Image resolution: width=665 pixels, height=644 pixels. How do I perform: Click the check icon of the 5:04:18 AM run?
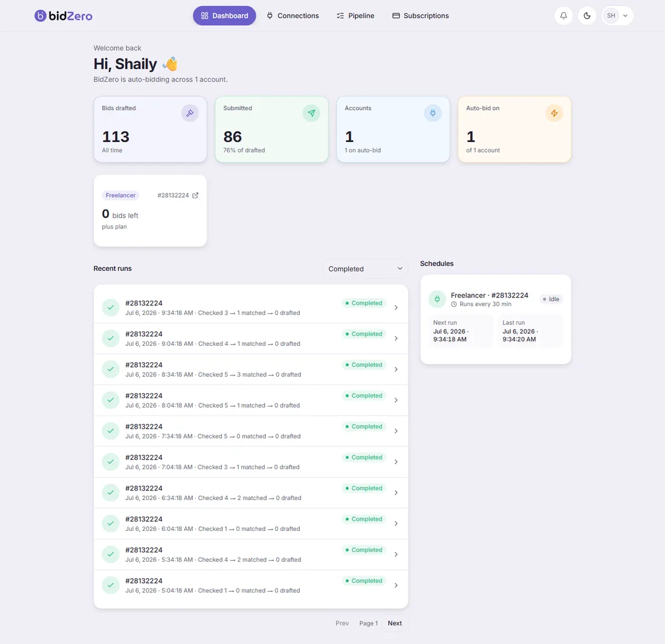110,585
